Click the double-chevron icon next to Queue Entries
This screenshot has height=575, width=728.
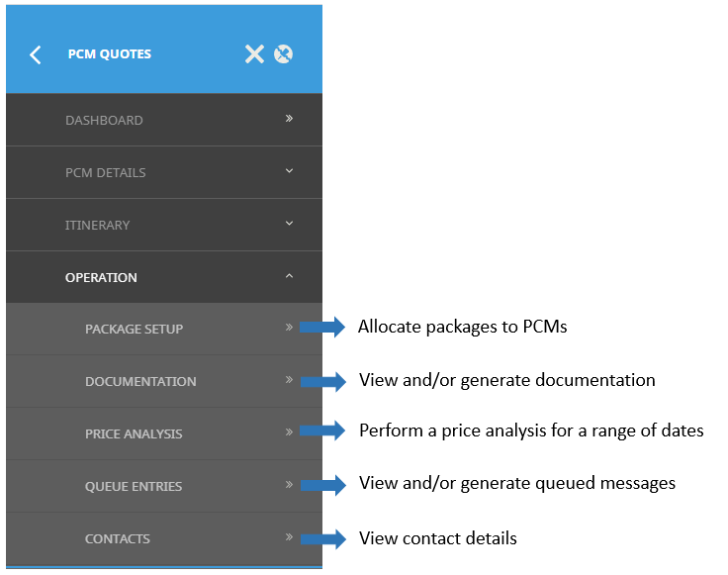pos(289,485)
